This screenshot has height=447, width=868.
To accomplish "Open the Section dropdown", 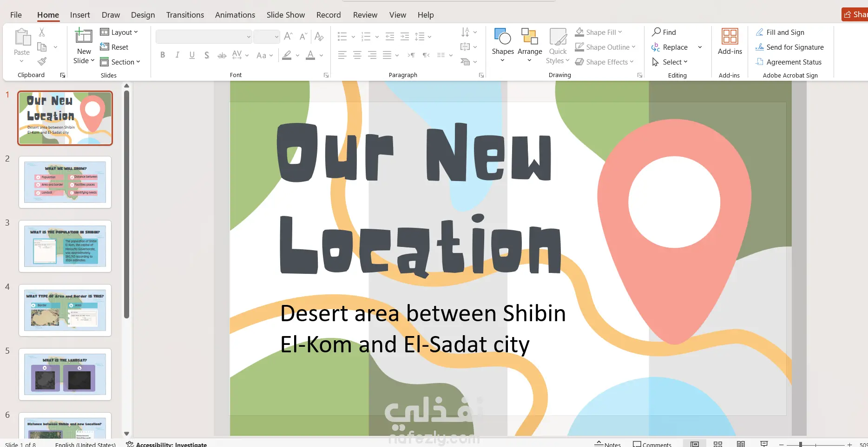I will pos(120,62).
